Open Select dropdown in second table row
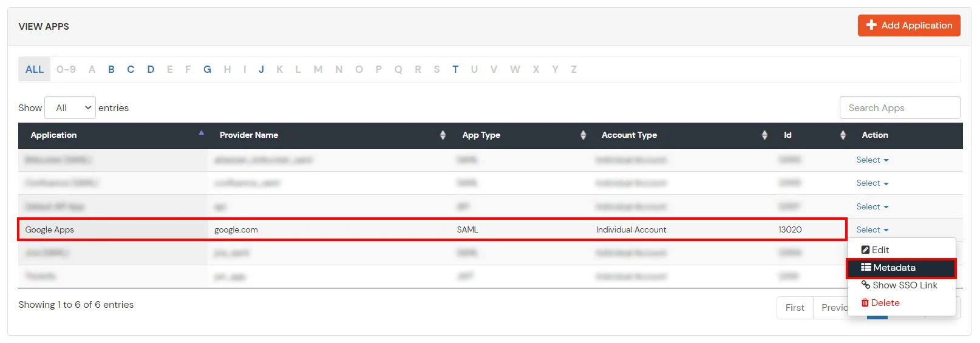 tap(873, 183)
